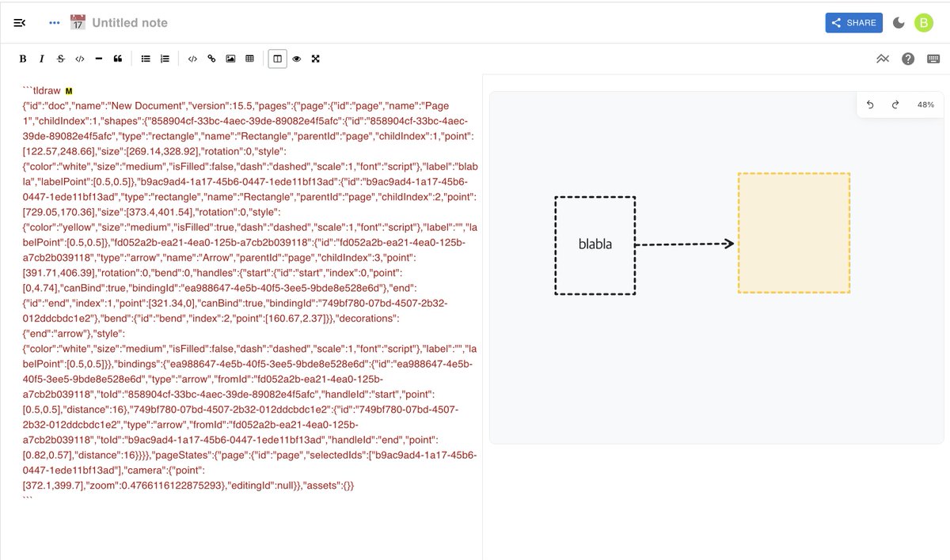
Task: Apply bold formatting
Action: [23, 59]
